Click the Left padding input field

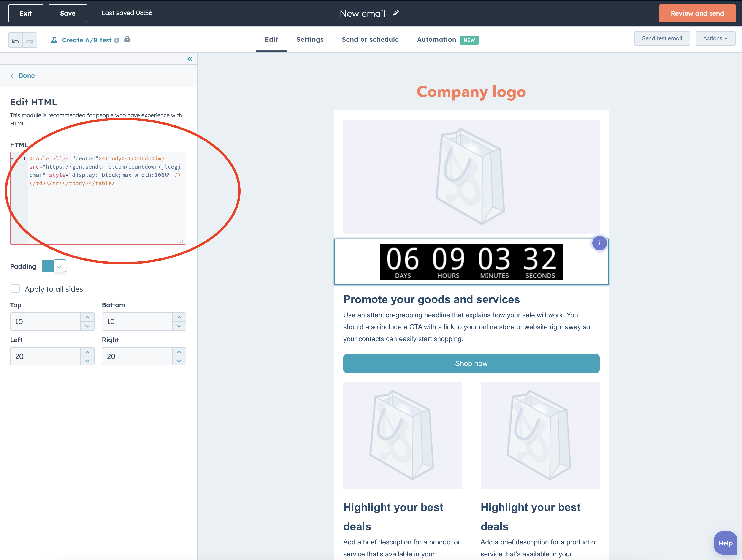coord(45,356)
